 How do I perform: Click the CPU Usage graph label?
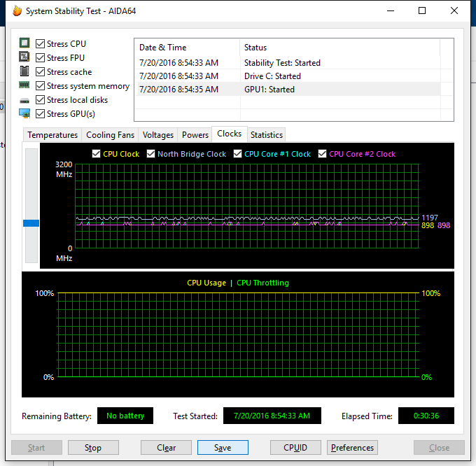(x=206, y=283)
